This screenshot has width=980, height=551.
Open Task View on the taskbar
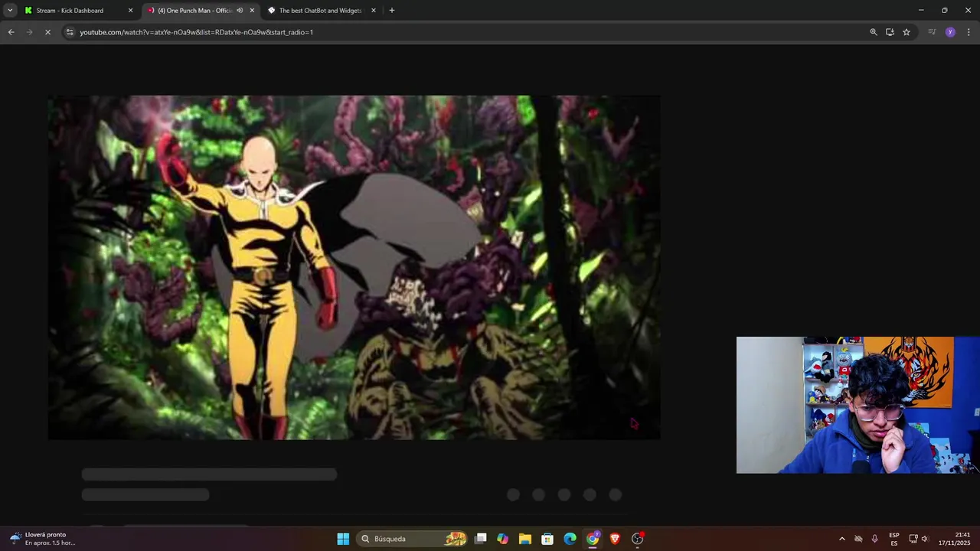point(481,539)
